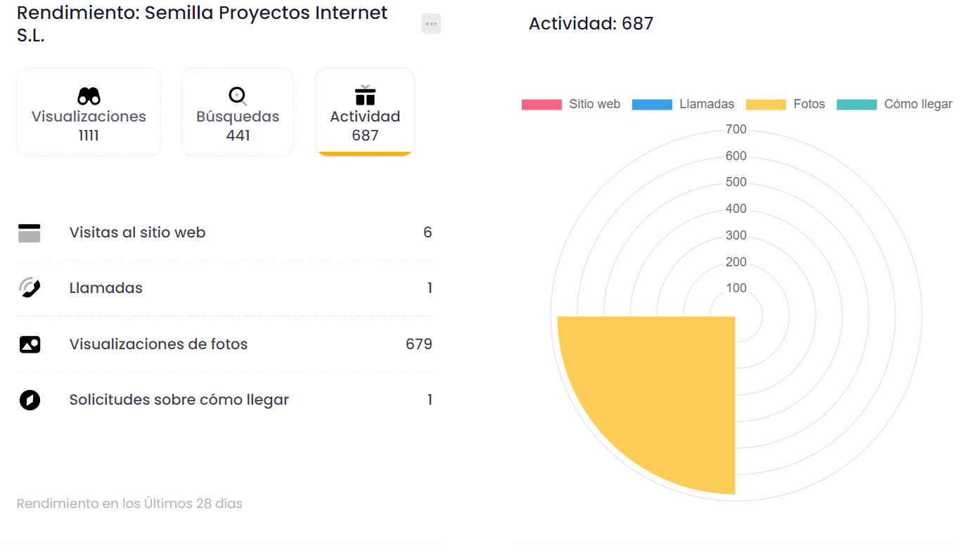962x560 pixels.
Task: Click the website visits window icon
Action: [x=29, y=233]
